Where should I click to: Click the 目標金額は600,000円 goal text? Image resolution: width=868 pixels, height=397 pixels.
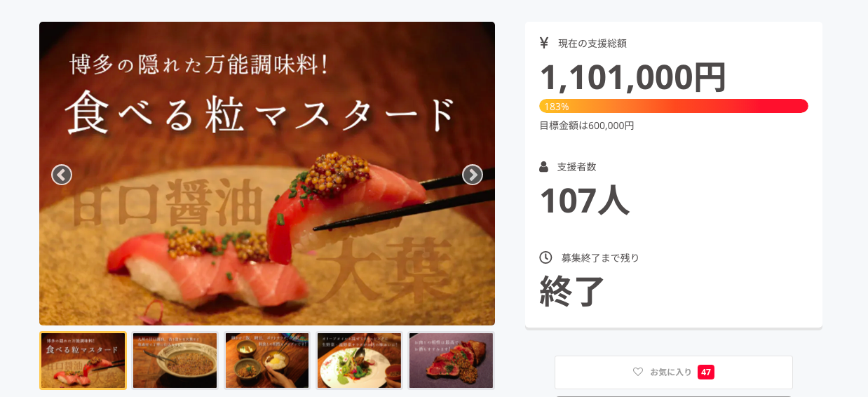[x=587, y=126]
